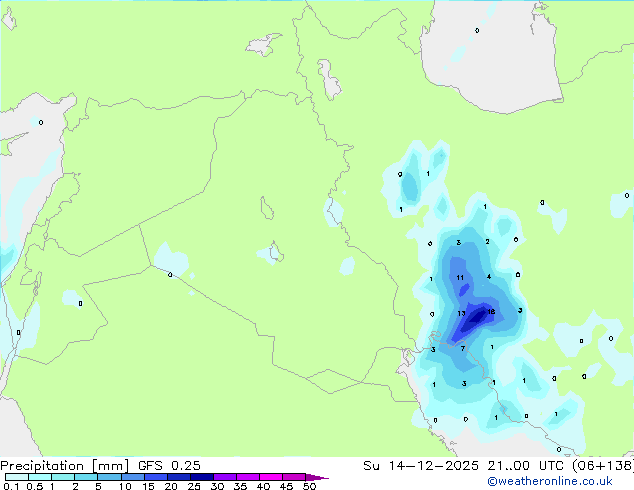The height and width of the screenshot is (490, 634).
Task: Click legend scale label "50"
Action: [309, 486]
